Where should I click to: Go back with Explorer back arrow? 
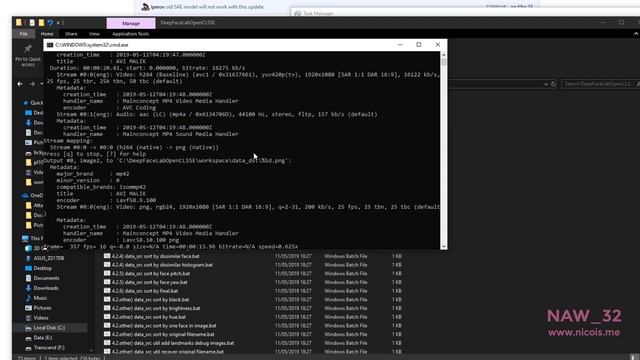click(20, 84)
